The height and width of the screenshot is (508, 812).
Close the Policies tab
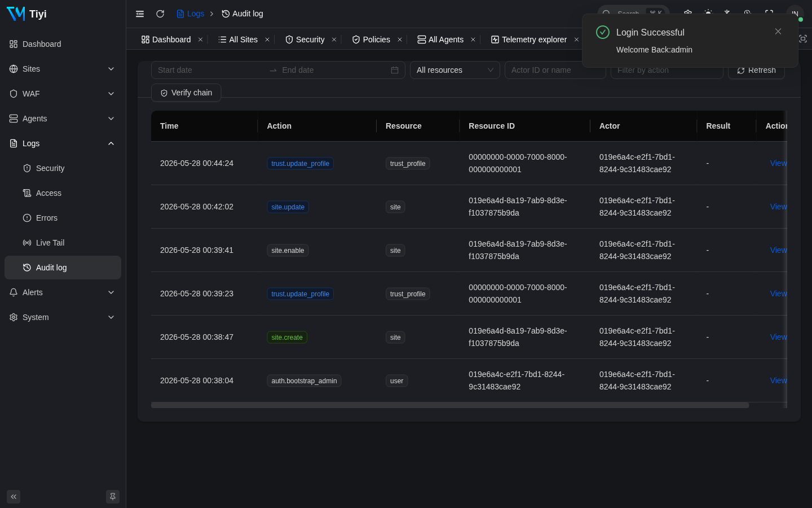pyautogui.click(x=400, y=40)
